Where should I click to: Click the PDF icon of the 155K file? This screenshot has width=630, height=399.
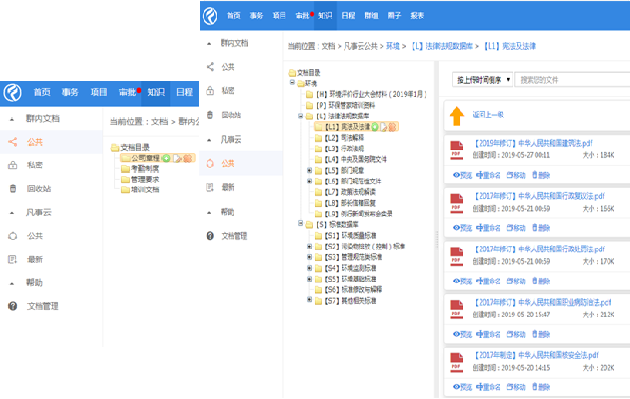click(456, 203)
